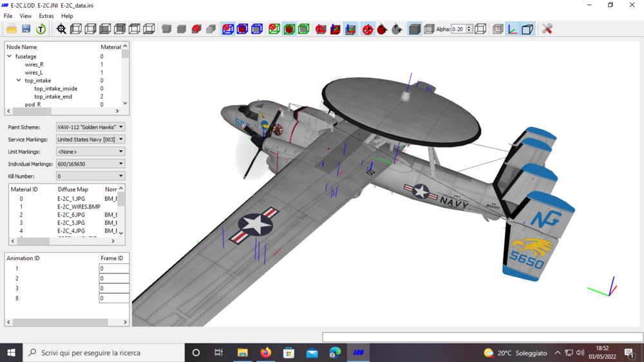The height and width of the screenshot is (362, 644).
Task: Click the light gray stacked cubes icon
Action: tap(211, 29)
